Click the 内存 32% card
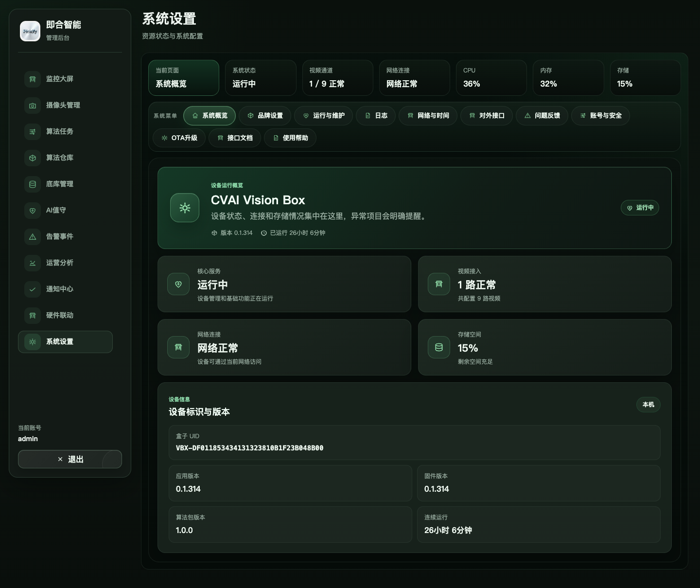 point(568,78)
